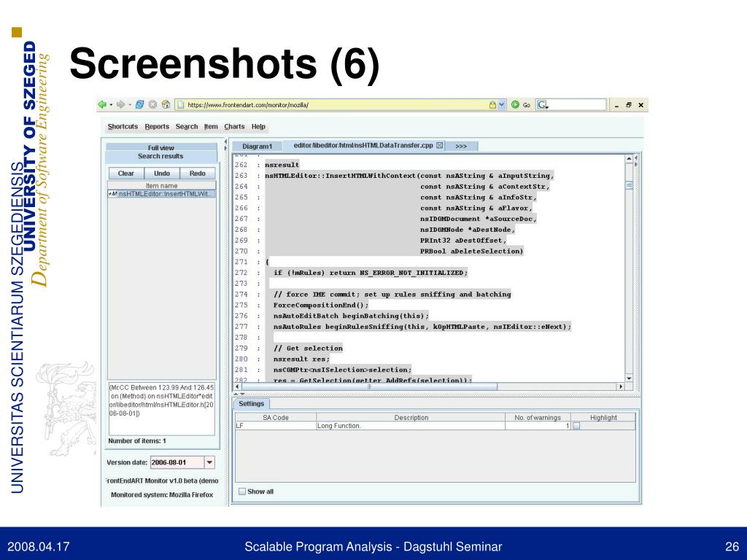The height and width of the screenshot is (560, 747).
Task: Click the code view vertical scrollbar thumb
Action: pyautogui.click(x=629, y=186)
